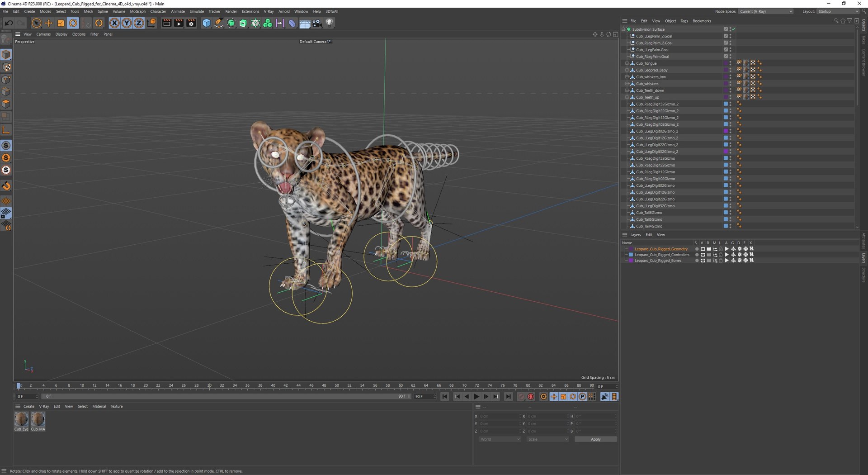The height and width of the screenshot is (475, 868).
Task: Open the Scale mode dropdown in coordinates
Action: click(x=547, y=439)
